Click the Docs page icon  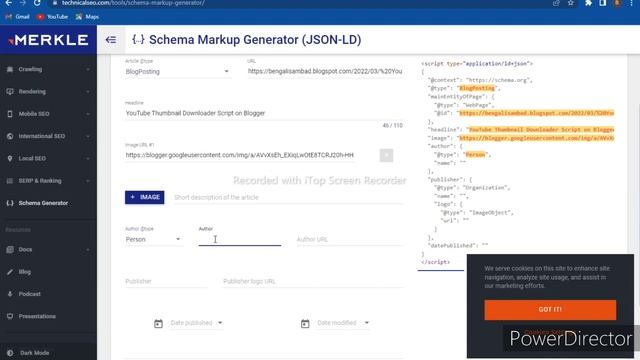[10, 249]
